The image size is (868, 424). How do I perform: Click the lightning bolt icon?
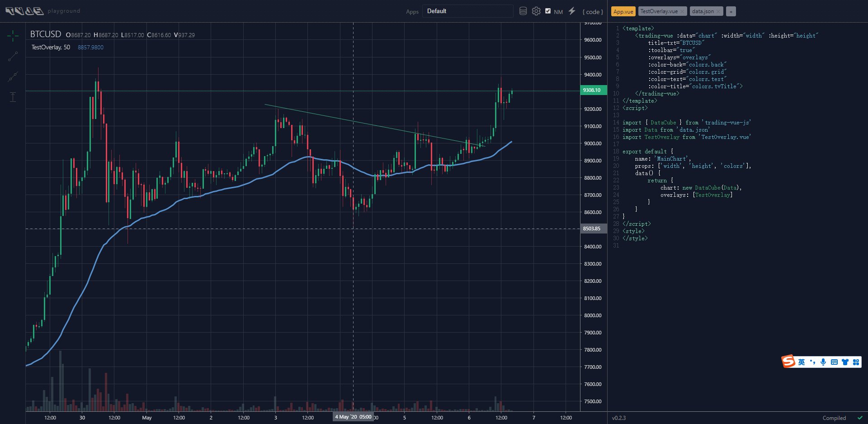[572, 11]
